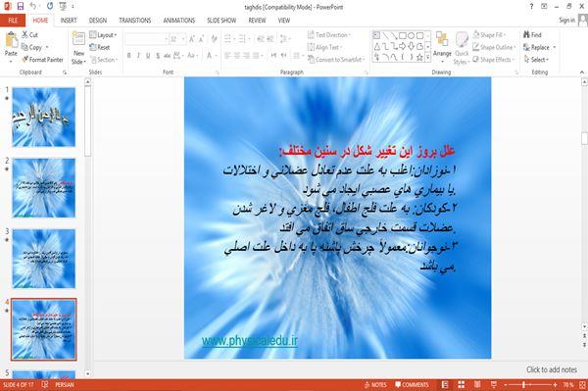Toggle Bold formatting
Image resolution: width=588 pixels, height=391 pixels.
click(x=129, y=56)
